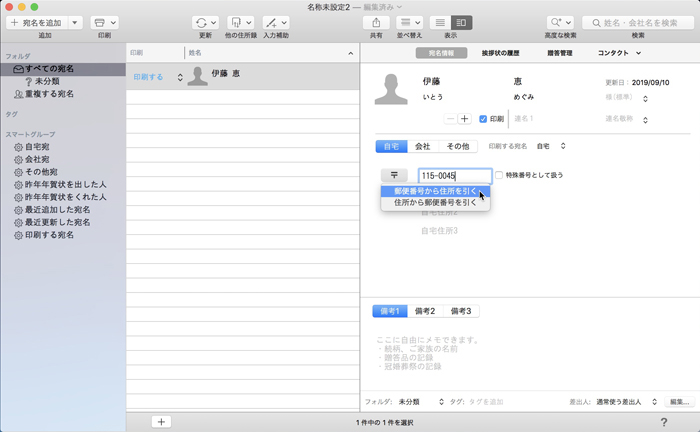Click the 〒 postal code lookup button
The width and height of the screenshot is (700, 432).
(394, 175)
